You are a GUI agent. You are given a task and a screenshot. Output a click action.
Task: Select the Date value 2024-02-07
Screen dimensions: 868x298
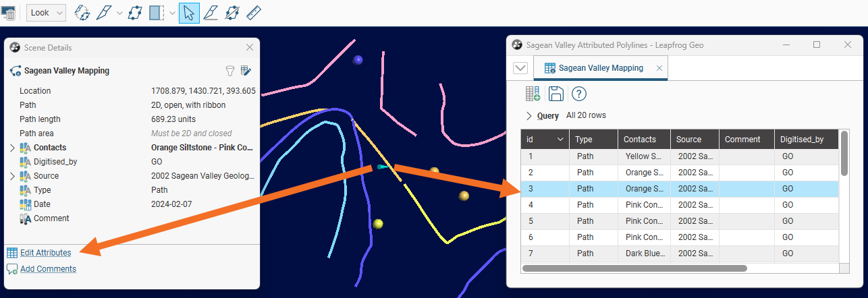[171, 204]
